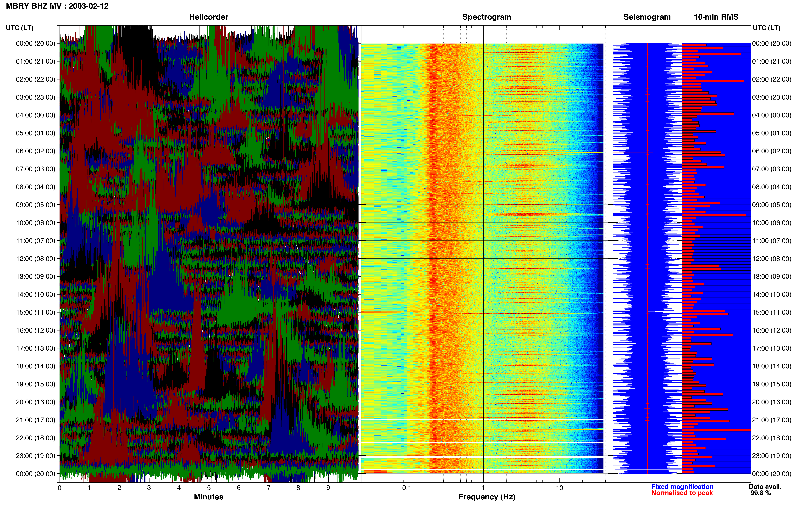Select helicorder minute tick '5'
812x508 pixels.
pyautogui.click(x=209, y=488)
